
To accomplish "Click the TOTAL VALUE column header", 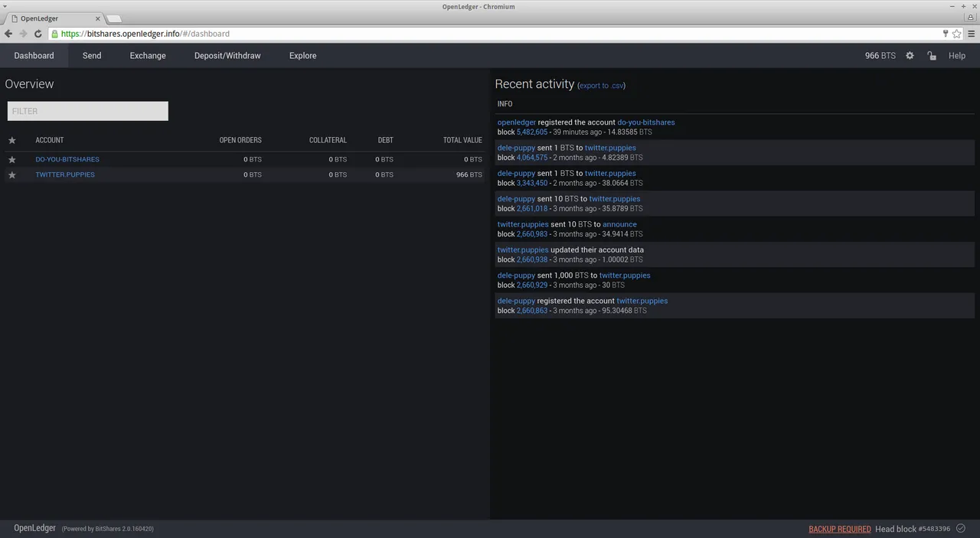I will [462, 140].
